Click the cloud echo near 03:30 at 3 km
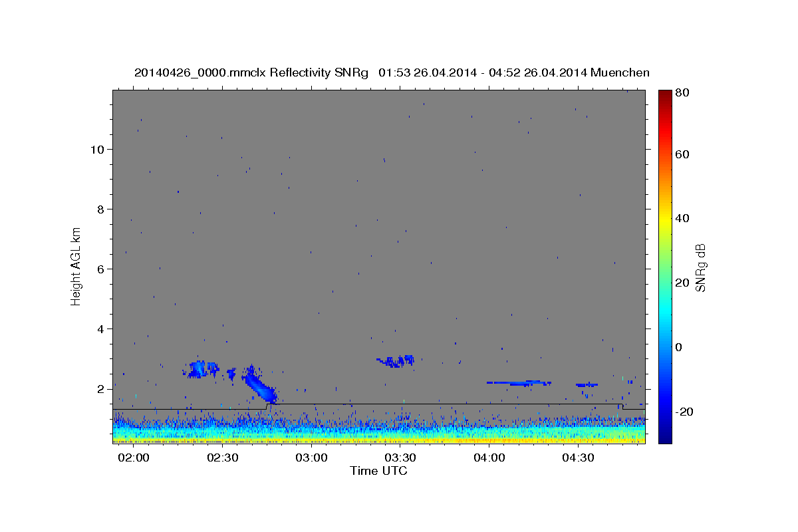 (x=396, y=361)
